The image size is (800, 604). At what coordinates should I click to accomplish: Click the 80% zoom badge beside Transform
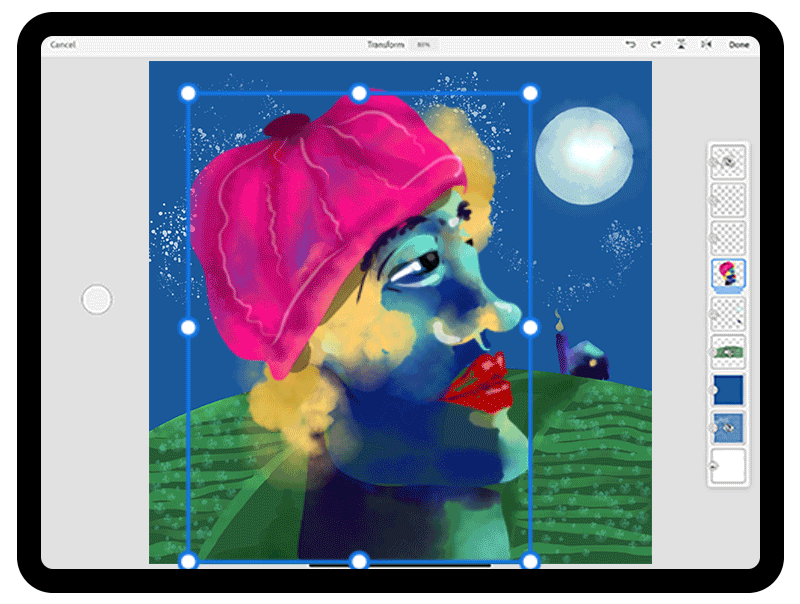click(x=424, y=44)
